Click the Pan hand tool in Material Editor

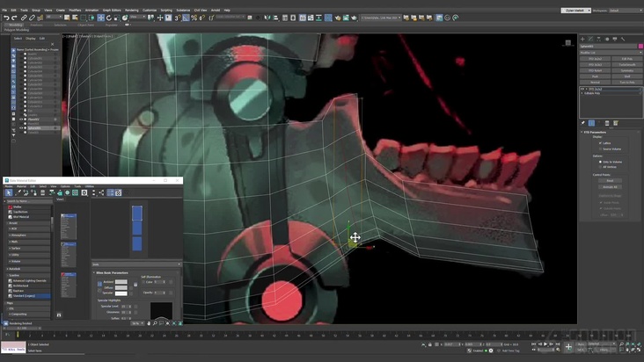click(149, 323)
